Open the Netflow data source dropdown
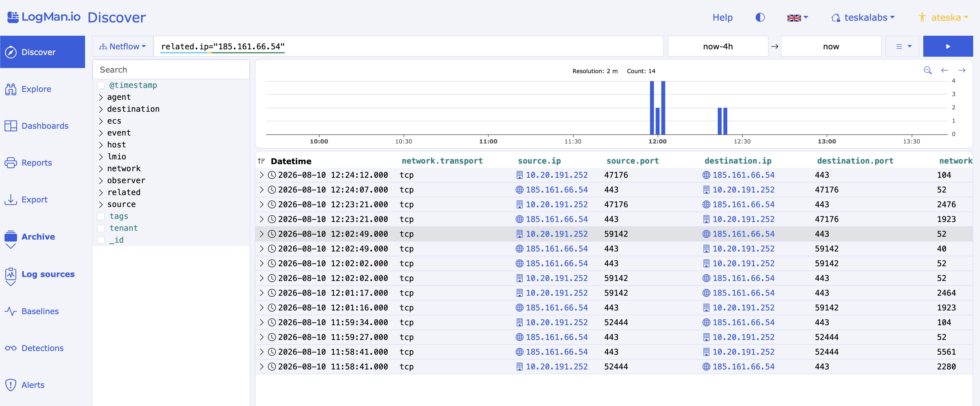Viewport: 980px width, 406px height. click(122, 46)
